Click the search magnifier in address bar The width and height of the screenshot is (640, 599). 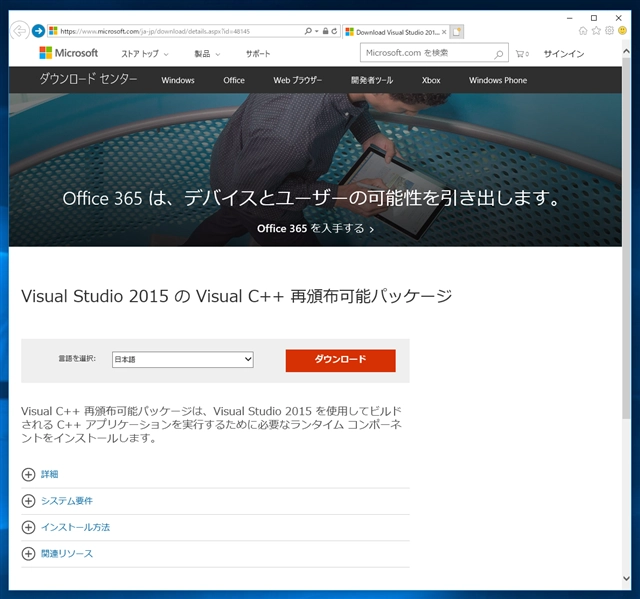308,31
